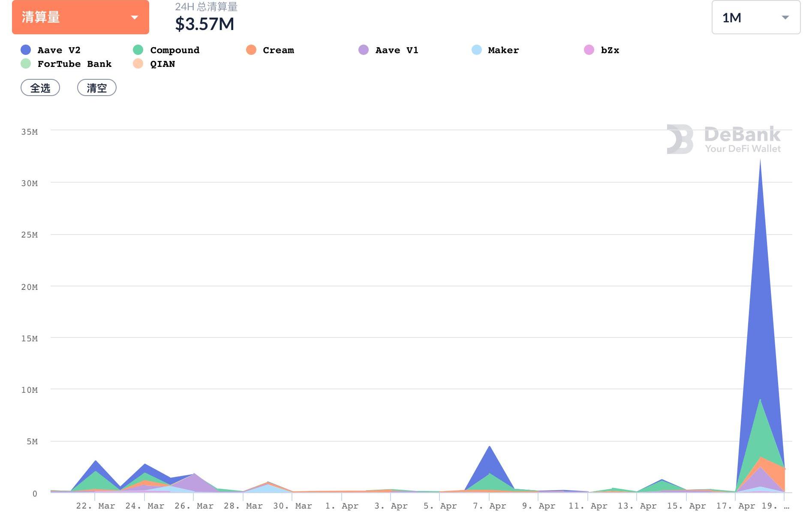Toggle QIAN legend series
The width and height of the screenshot is (812, 512).
(154, 64)
